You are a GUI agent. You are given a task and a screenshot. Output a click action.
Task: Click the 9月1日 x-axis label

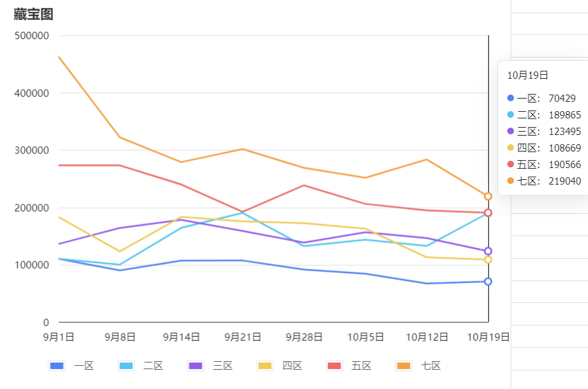tap(58, 337)
